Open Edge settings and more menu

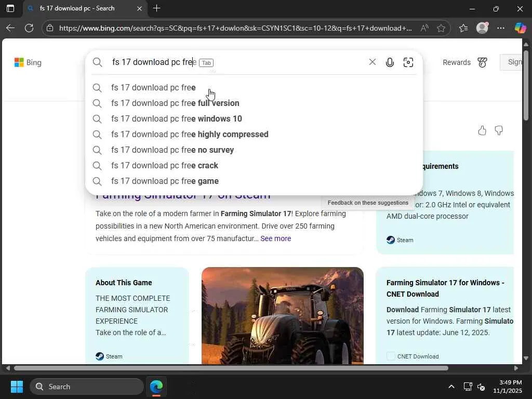500,28
